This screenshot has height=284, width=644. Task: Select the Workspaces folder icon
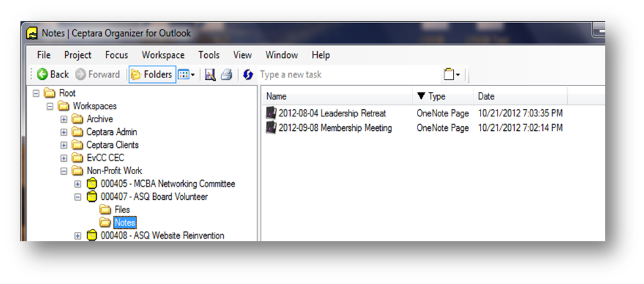point(63,106)
